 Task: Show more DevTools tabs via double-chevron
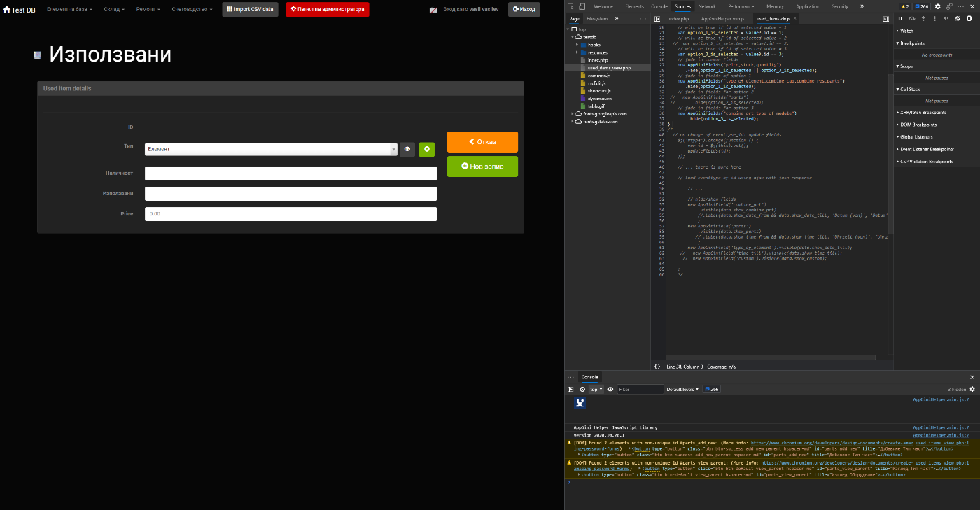click(862, 6)
